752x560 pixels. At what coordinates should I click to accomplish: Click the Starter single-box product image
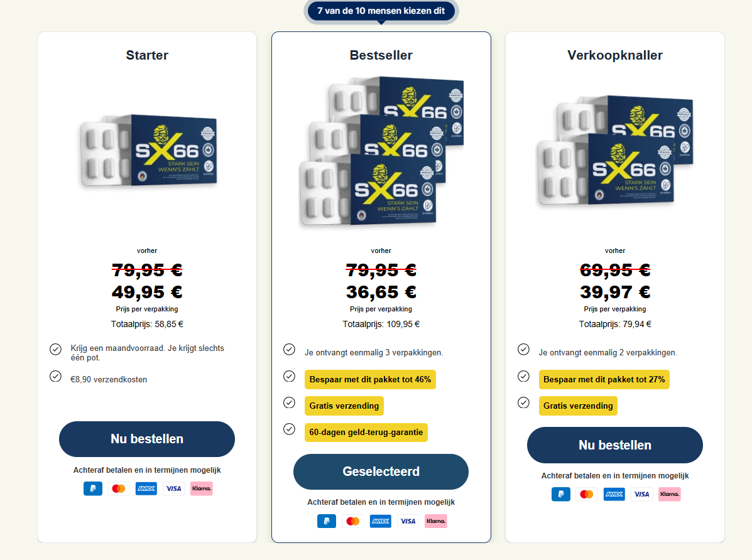(148, 151)
